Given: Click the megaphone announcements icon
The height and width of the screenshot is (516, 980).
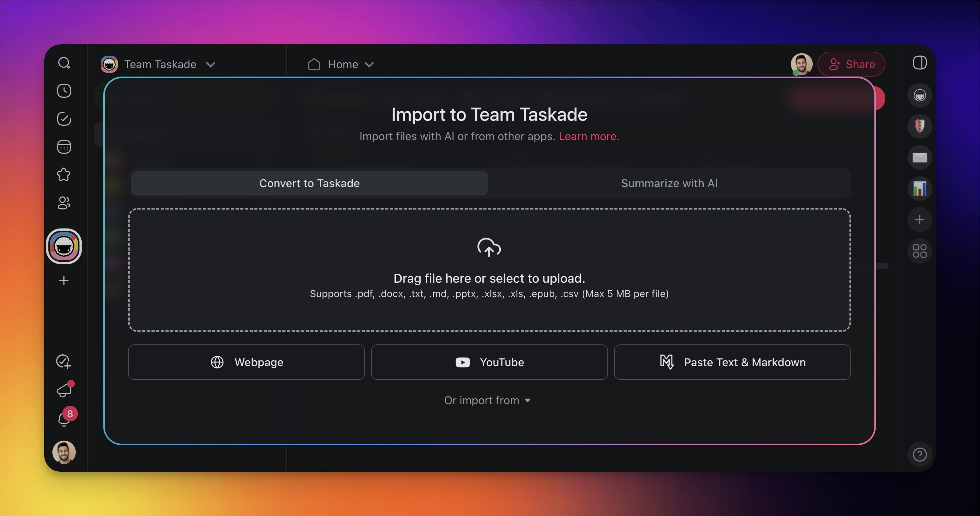Looking at the screenshot, I should [x=64, y=391].
